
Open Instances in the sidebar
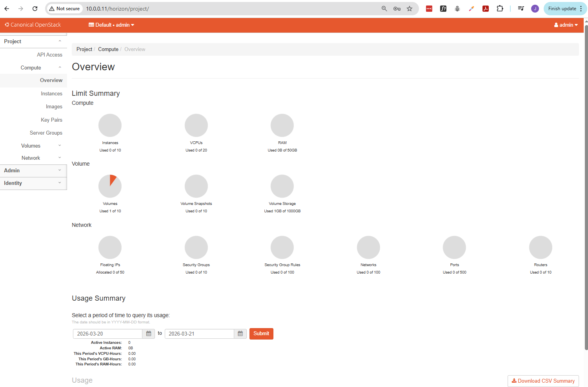[x=51, y=93]
